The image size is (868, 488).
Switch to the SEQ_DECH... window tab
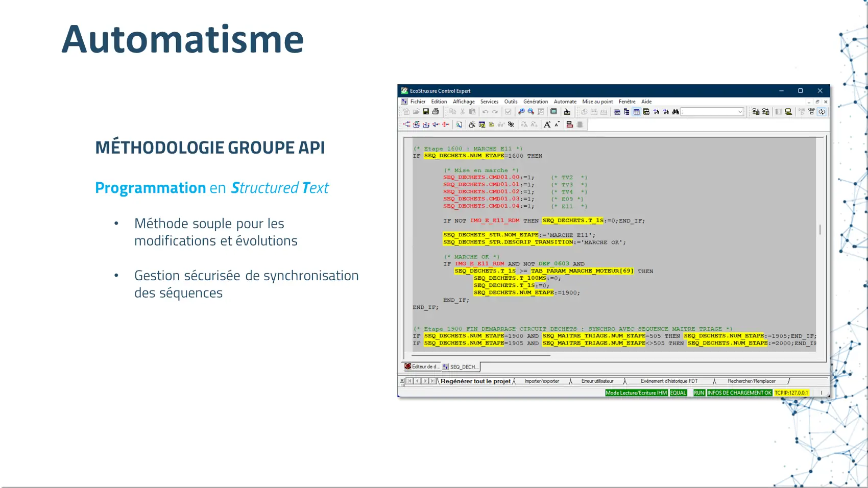(461, 367)
